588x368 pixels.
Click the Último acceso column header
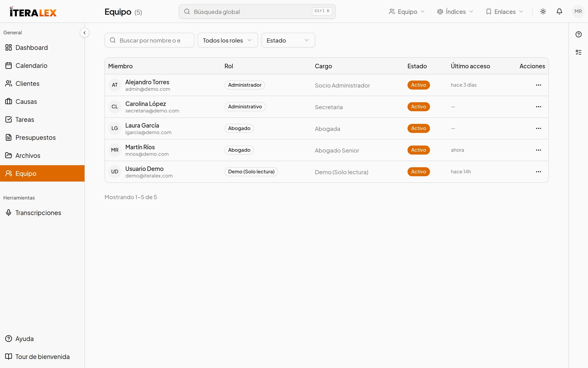click(470, 66)
